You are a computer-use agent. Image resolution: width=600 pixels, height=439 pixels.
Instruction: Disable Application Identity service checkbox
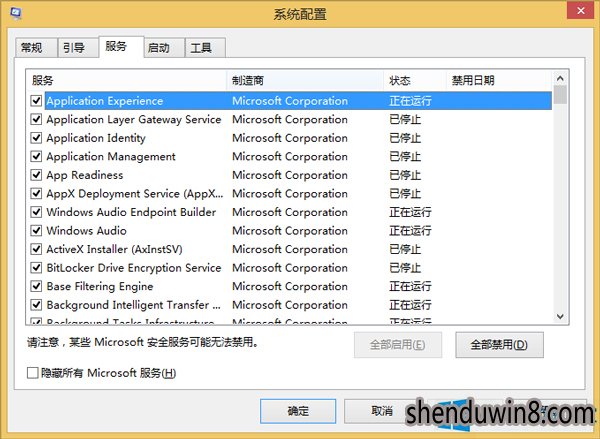click(36, 137)
